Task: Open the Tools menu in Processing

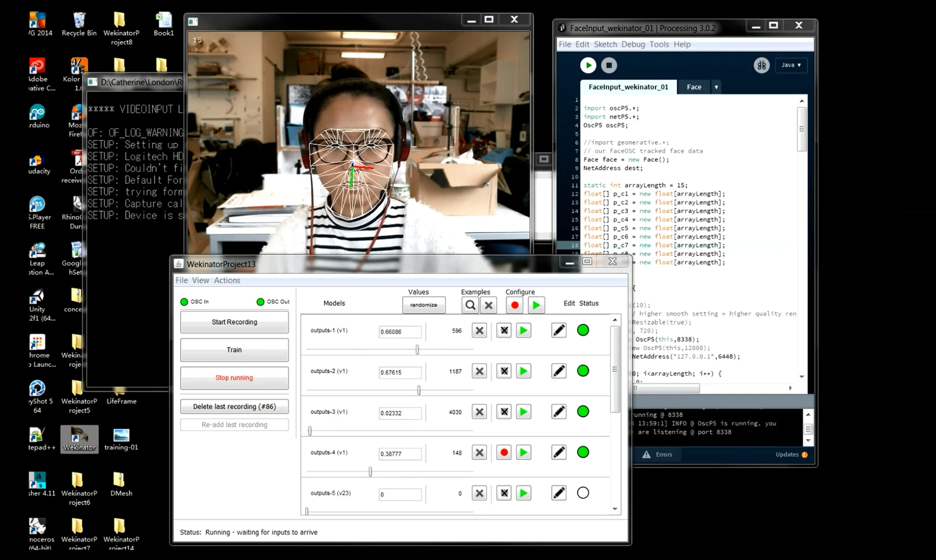Action: click(x=659, y=44)
